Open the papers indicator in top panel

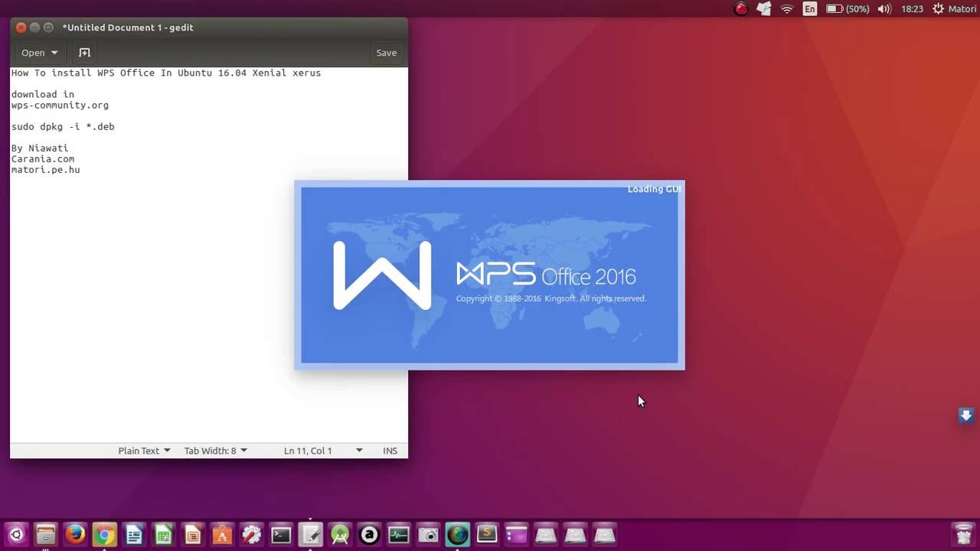coord(763,9)
